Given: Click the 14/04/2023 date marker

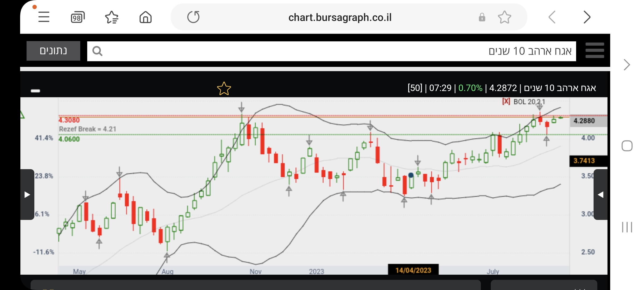Looking at the screenshot, I should (x=413, y=270).
